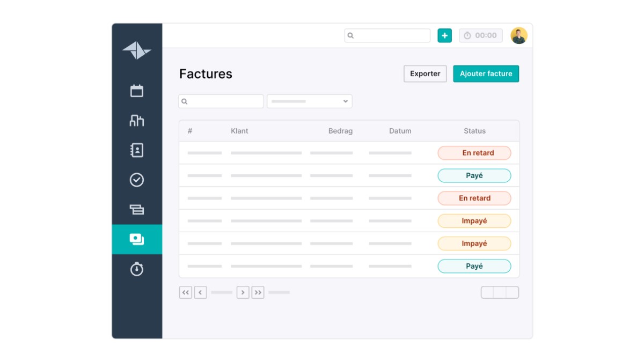
Task: Open the projects stacked boxes icon
Action: (x=137, y=210)
